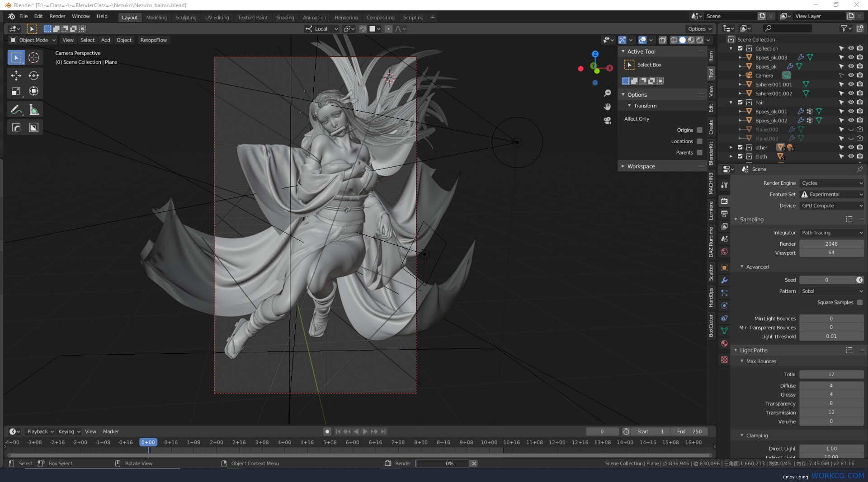Switch to wireframe viewport shading
The image size is (868, 482).
(x=674, y=40)
